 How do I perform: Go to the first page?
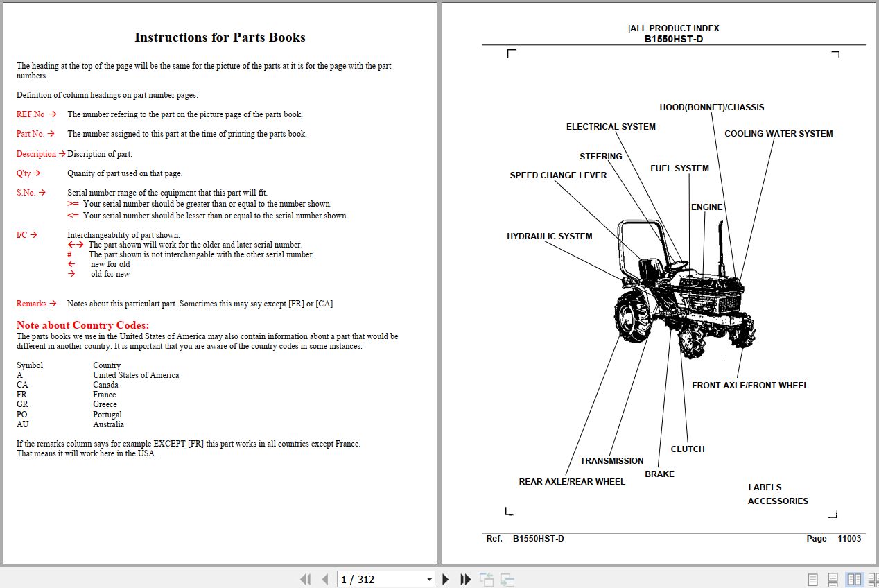click(x=305, y=579)
